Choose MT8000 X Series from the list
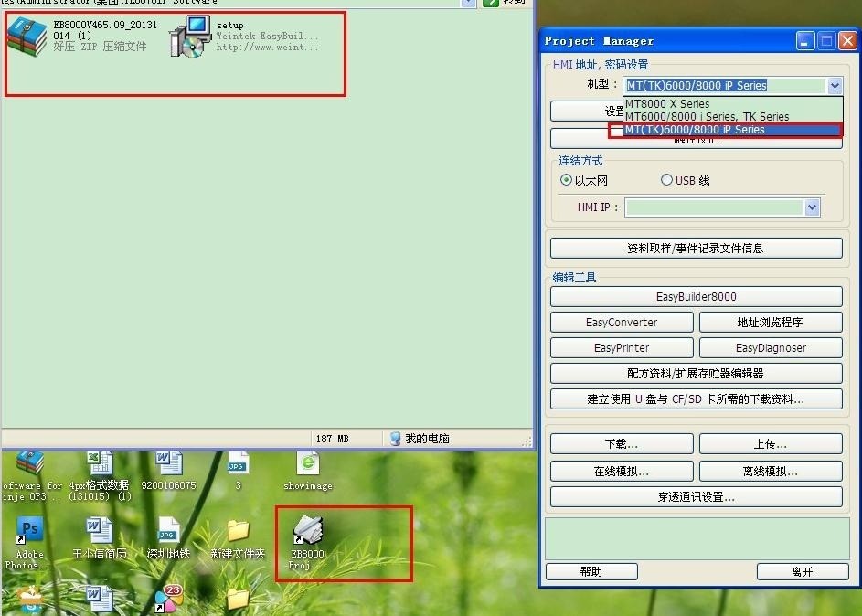The height and width of the screenshot is (616, 862). coord(667,104)
